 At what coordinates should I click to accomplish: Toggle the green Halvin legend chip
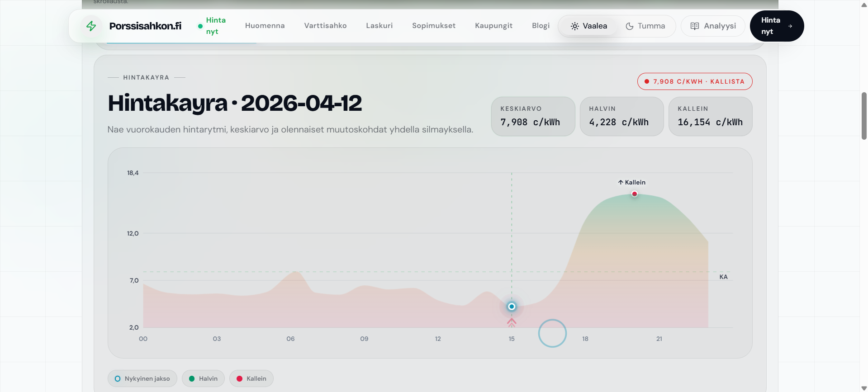(203, 378)
